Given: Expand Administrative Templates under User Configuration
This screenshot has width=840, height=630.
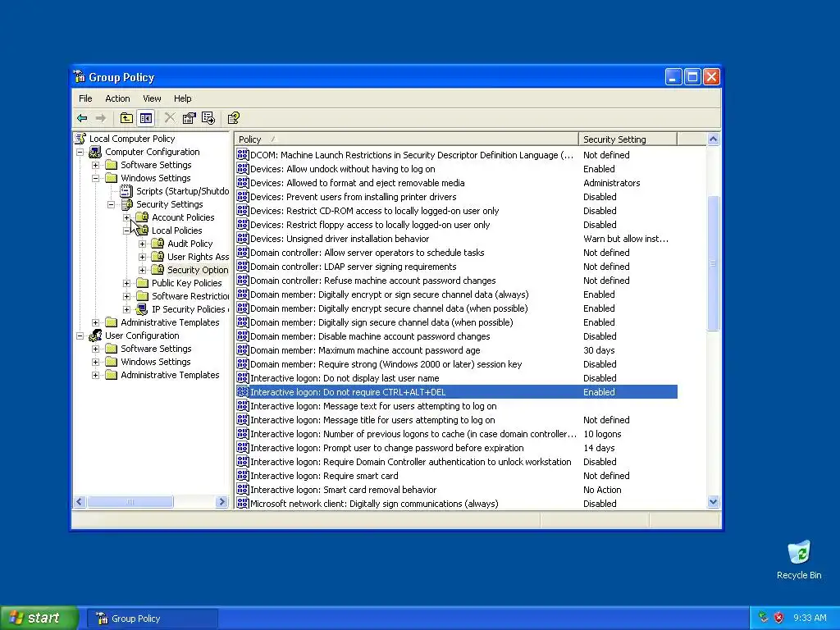Looking at the screenshot, I should [x=95, y=375].
